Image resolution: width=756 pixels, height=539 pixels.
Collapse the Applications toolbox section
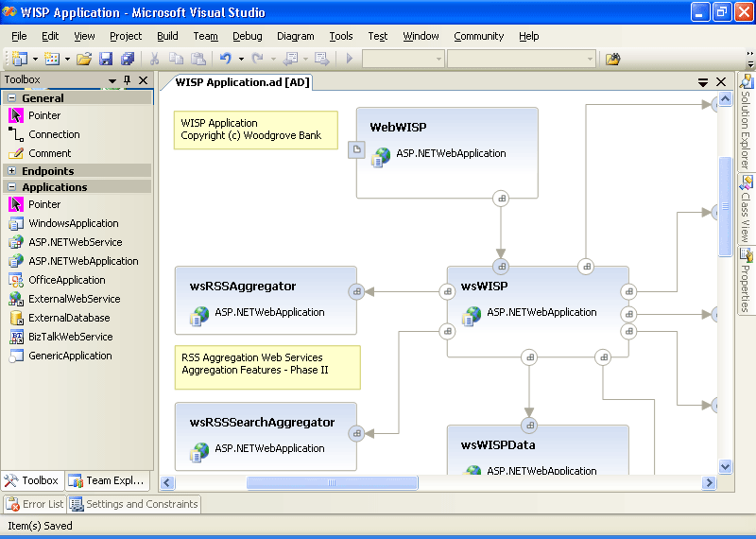click(x=11, y=187)
